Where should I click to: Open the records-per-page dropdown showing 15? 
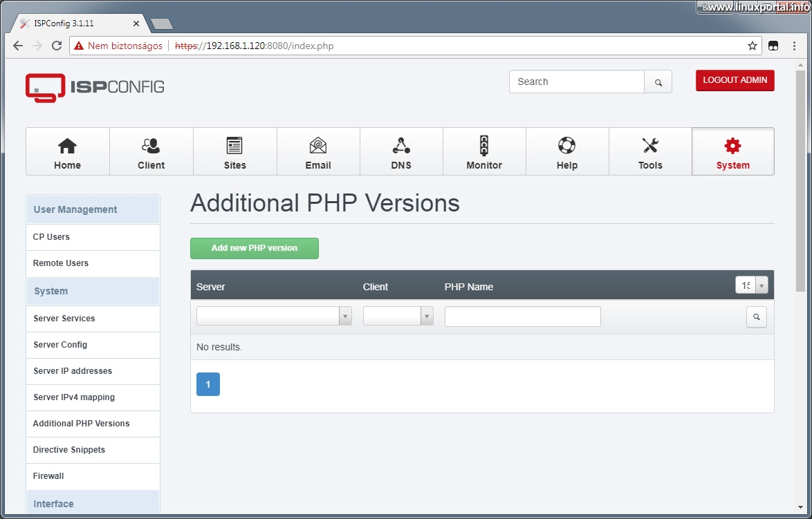coord(751,285)
